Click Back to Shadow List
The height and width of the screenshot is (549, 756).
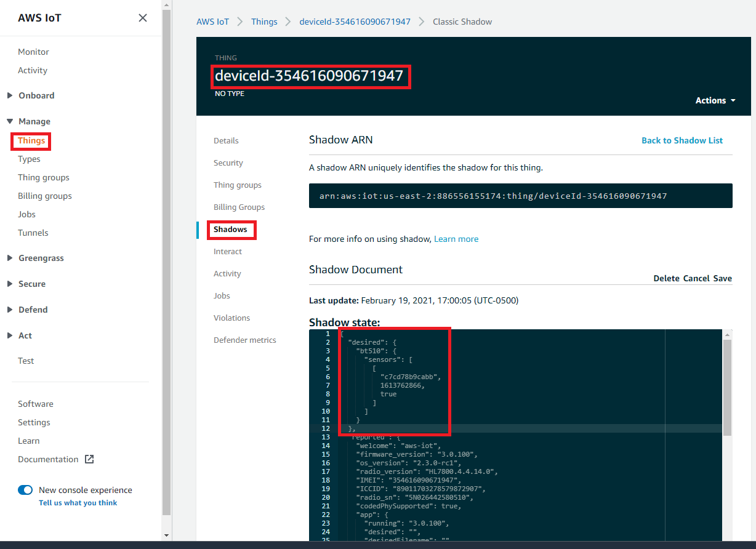682,140
